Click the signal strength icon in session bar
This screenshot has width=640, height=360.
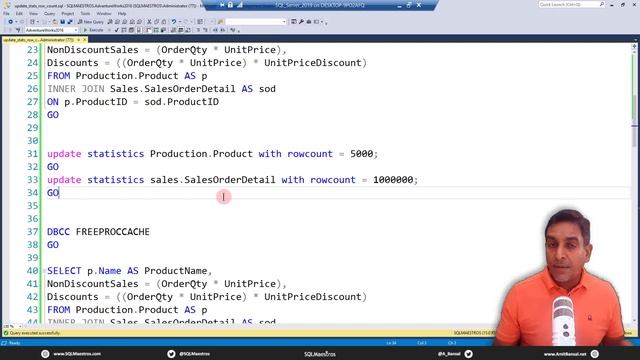click(x=240, y=5)
